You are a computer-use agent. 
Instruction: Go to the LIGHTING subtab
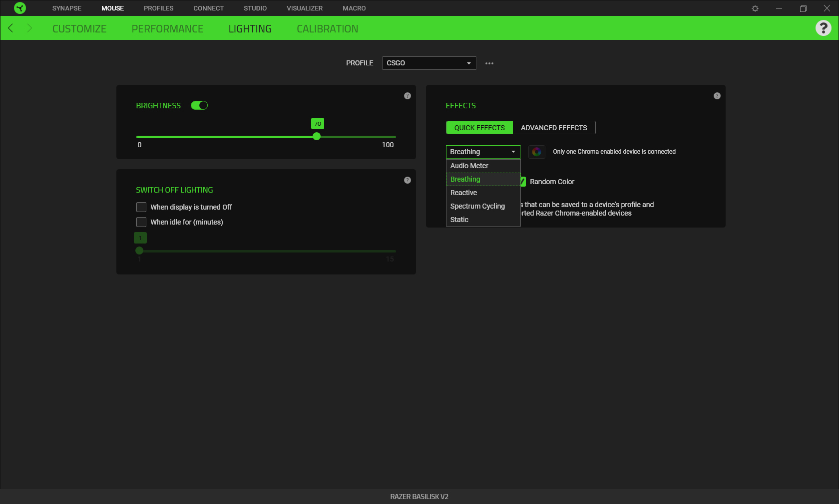250,29
